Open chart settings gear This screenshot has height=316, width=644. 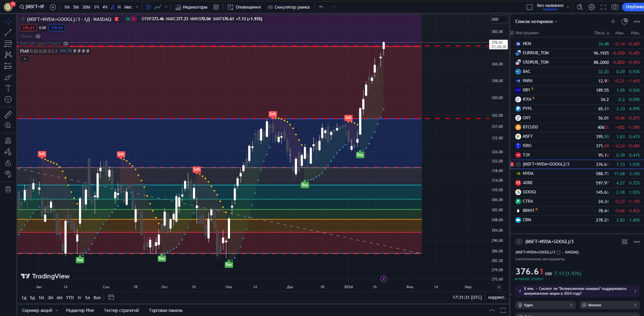[591, 7]
